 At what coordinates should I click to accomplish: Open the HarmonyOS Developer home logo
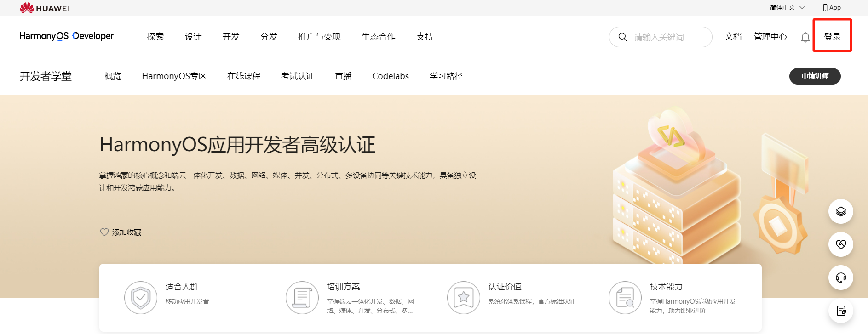(x=67, y=36)
